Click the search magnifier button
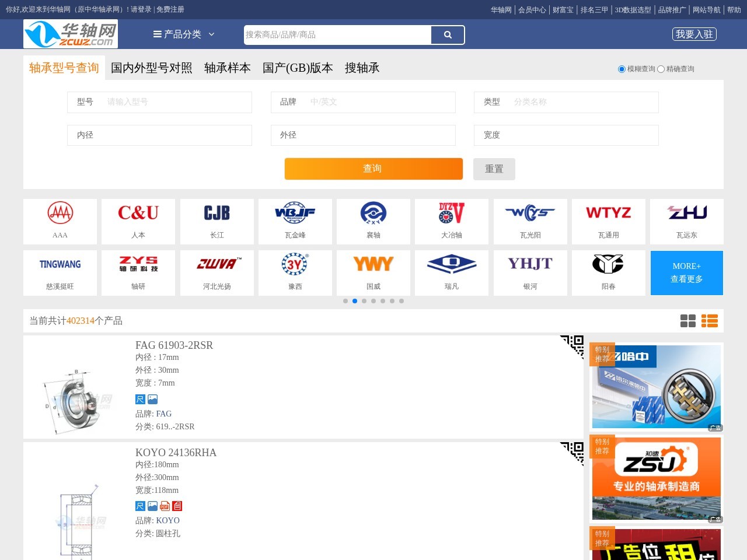Viewport: 747px width, 560px height. (x=448, y=35)
